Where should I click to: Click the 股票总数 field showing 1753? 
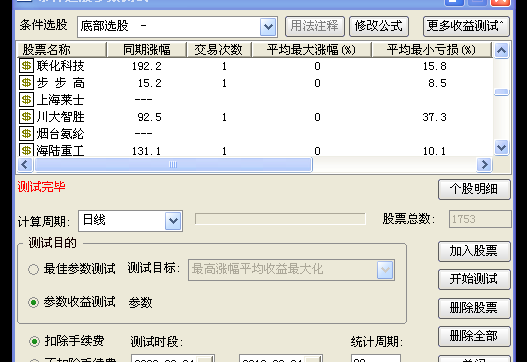[x=480, y=219]
